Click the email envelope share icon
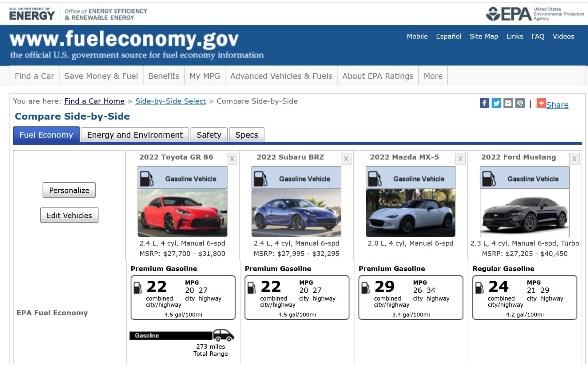 (508, 103)
